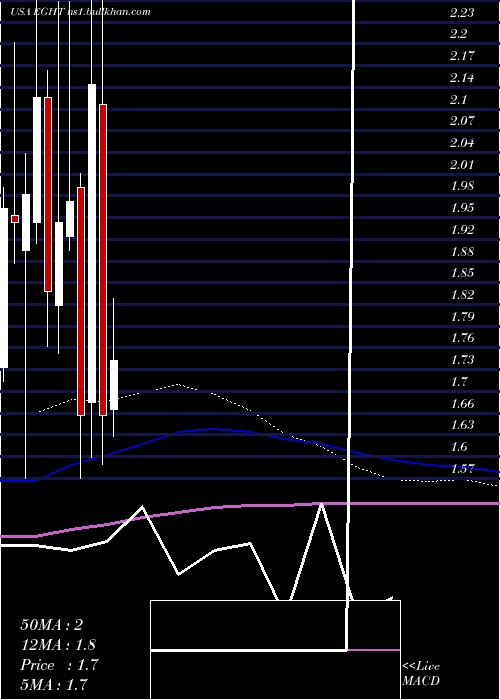Select the 2.1 price axis label
500x700 pixels.
tap(458, 100)
